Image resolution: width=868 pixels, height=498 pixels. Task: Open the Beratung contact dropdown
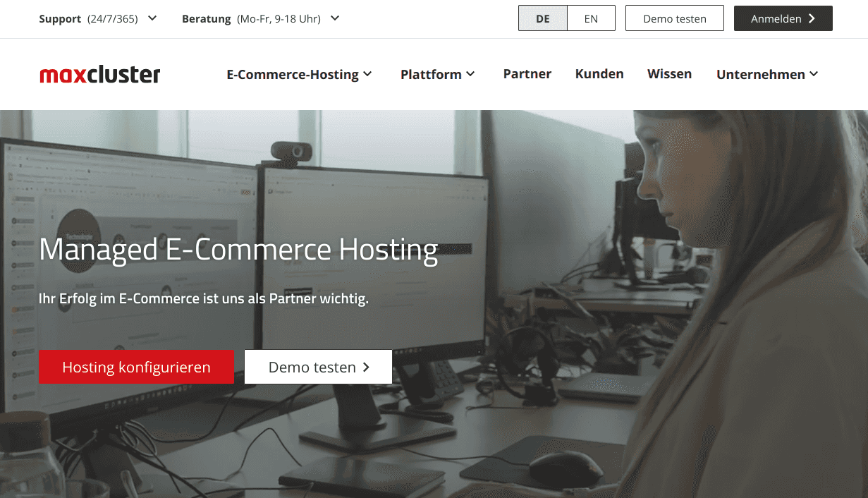tap(261, 19)
